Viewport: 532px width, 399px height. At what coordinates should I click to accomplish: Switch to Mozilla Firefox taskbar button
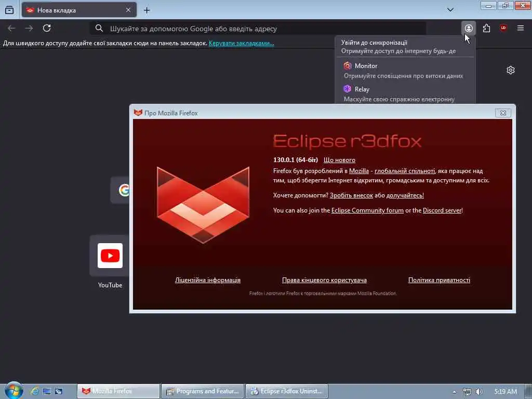coord(118,391)
